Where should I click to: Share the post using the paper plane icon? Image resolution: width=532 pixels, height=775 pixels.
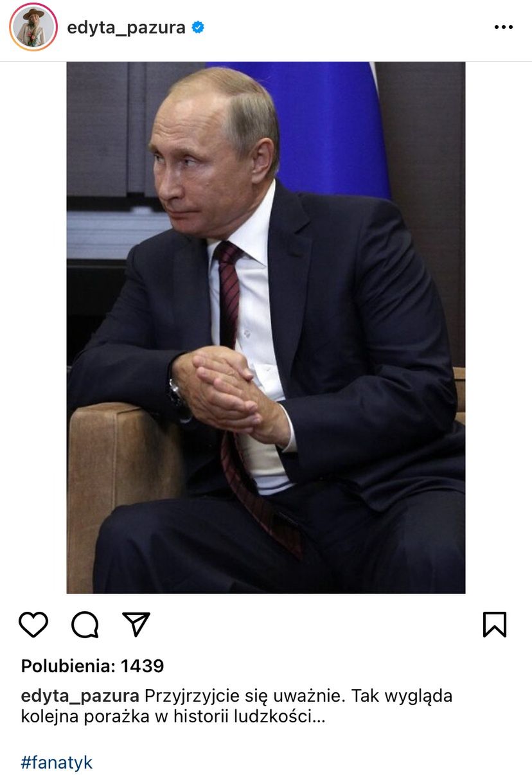pos(136,624)
